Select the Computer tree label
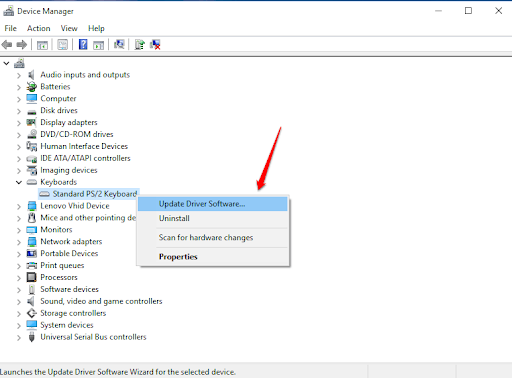The image size is (512, 378). (58, 99)
